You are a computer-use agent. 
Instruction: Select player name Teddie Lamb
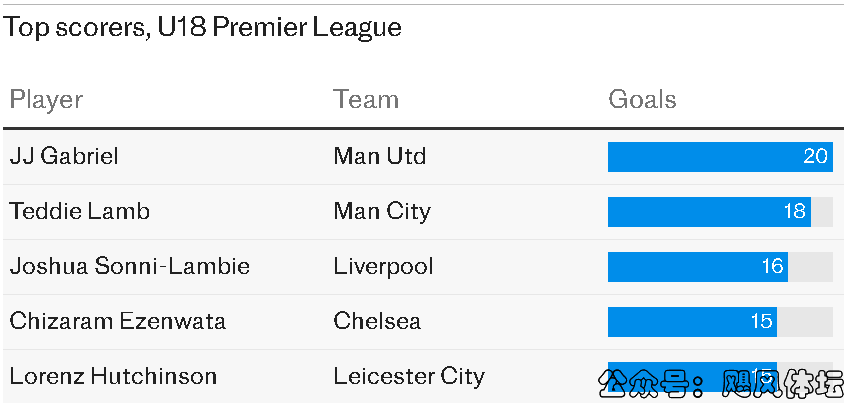click(x=79, y=211)
